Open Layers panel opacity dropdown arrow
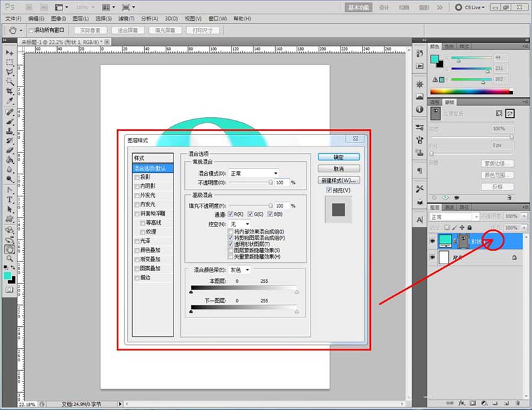The height and width of the screenshot is (410, 532). (525, 216)
